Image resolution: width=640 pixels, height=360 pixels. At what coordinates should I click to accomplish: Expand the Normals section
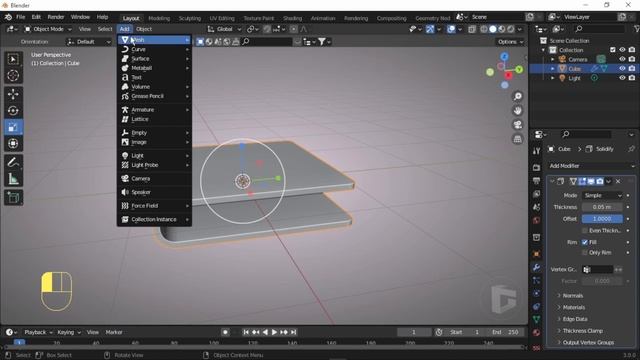click(x=572, y=296)
